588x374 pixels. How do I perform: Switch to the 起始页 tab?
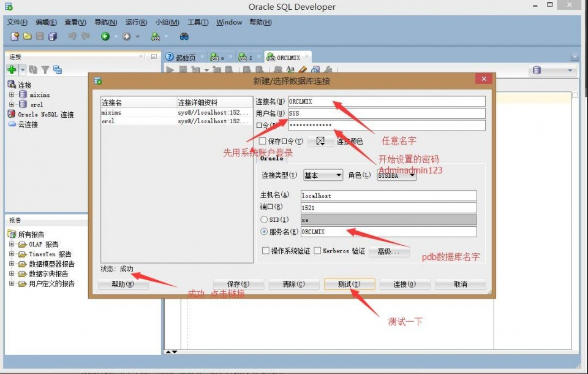click(185, 57)
